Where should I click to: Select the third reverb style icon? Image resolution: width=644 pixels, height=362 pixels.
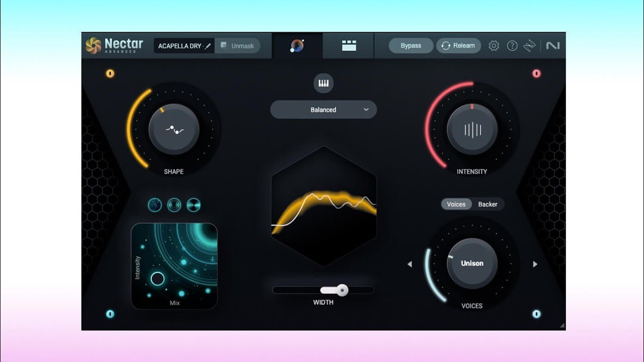pos(194,205)
